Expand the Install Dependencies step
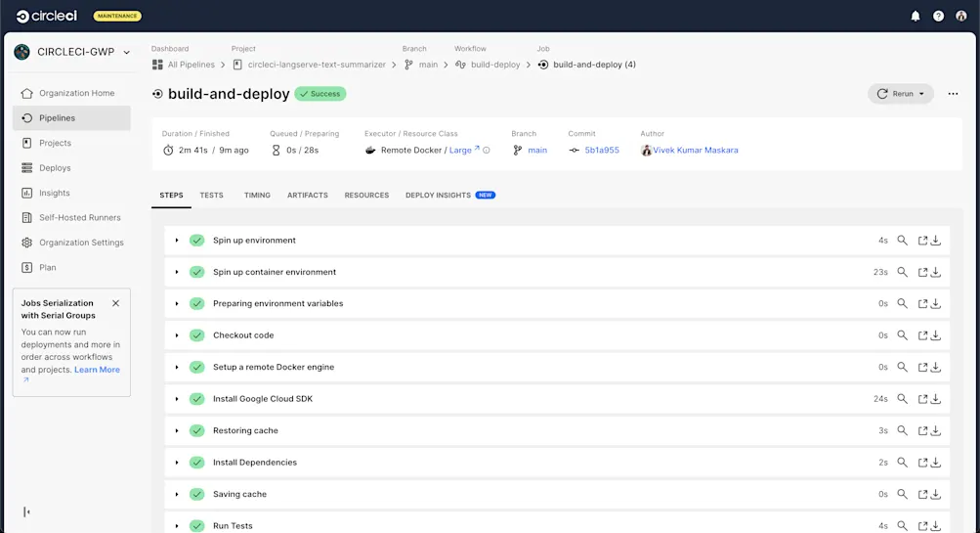This screenshot has width=980, height=533. (177, 463)
